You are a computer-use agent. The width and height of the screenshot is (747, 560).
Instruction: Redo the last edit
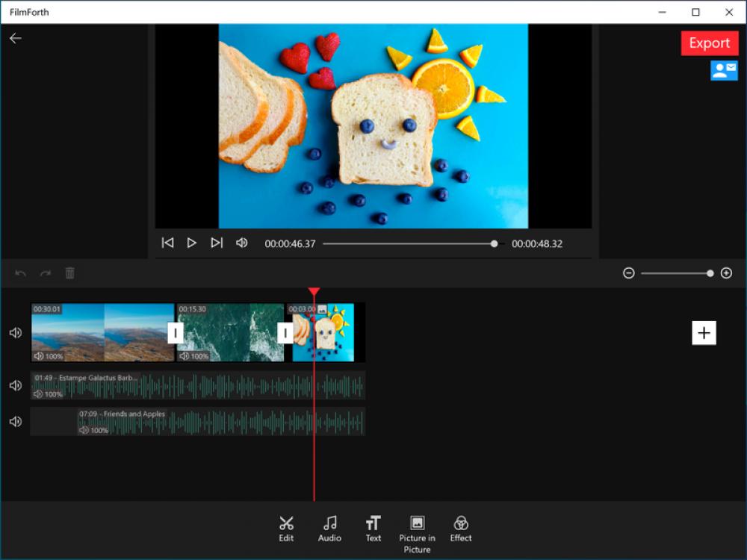click(45, 273)
